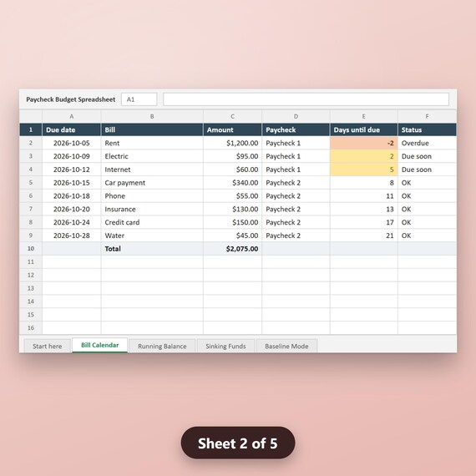Select the $340.00 amount cell
This screenshot has height=476, width=476.
coord(232,182)
